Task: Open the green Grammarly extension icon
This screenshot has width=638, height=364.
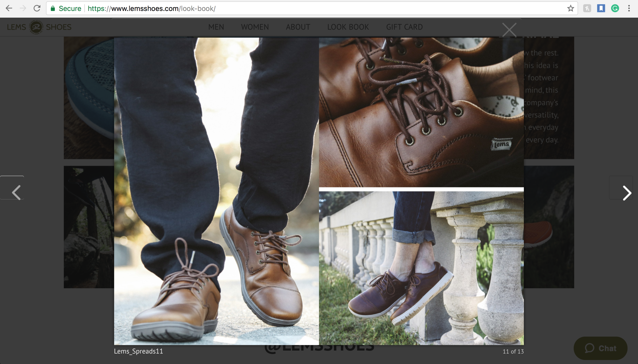Action: click(x=615, y=8)
